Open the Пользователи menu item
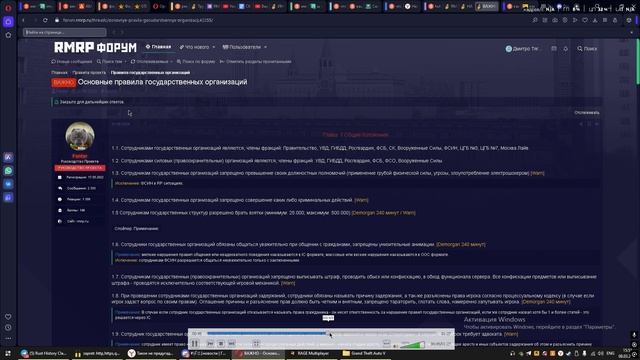Screen dimensions: 640x360 (x=242, y=47)
